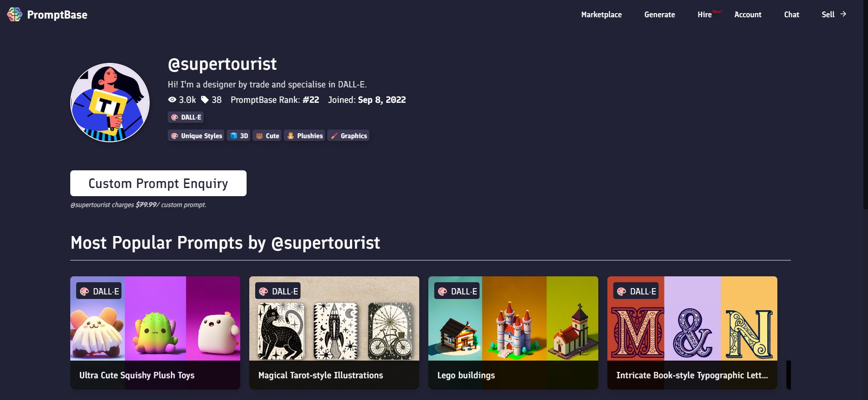The height and width of the screenshot is (400, 868).
Task: Open the Lego buildings prompt card
Action: 513,333
